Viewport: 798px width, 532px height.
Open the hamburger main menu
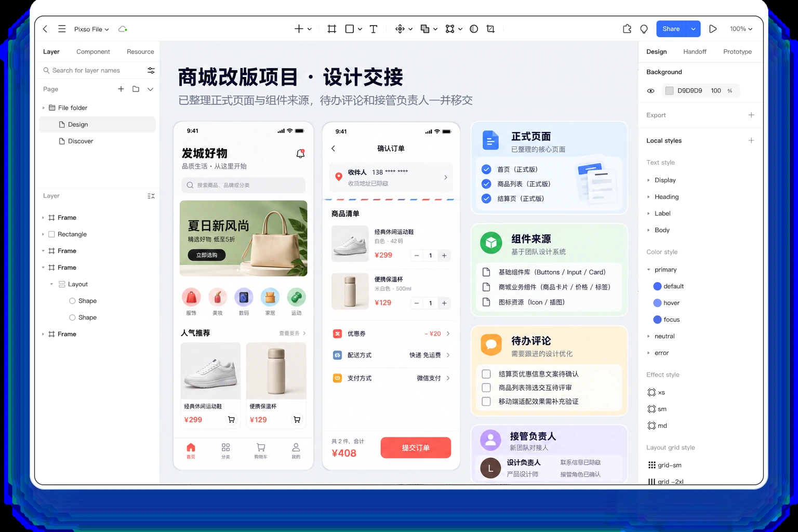(x=62, y=29)
